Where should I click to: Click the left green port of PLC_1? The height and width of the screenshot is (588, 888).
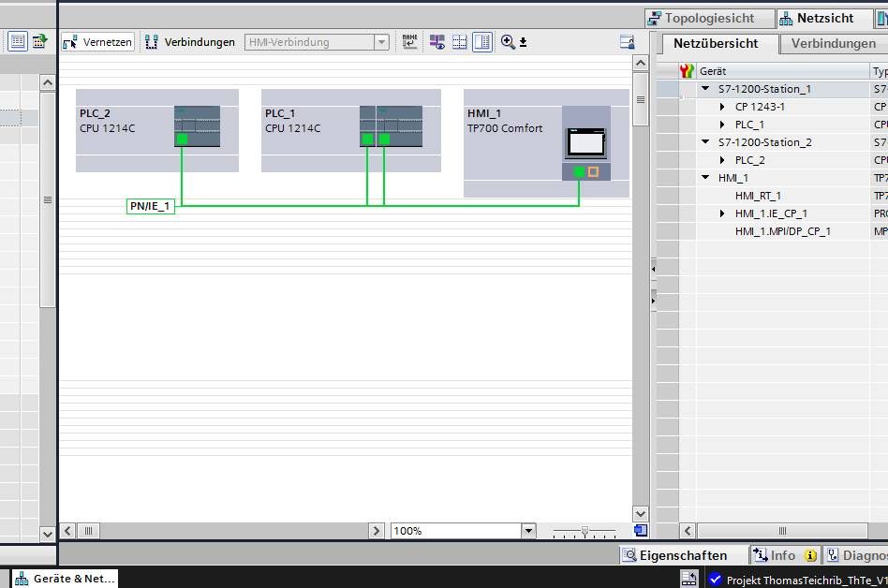pyautogui.click(x=367, y=140)
